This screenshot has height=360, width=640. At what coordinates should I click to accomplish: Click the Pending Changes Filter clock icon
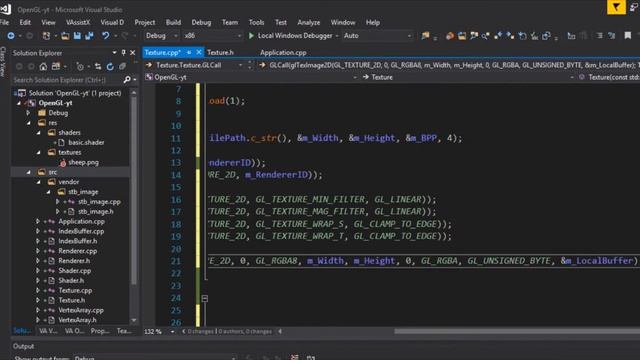[x=80, y=67]
